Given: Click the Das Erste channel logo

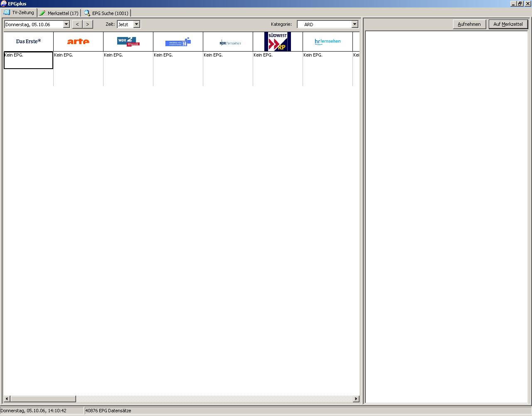Looking at the screenshot, I should (x=28, y=41).
